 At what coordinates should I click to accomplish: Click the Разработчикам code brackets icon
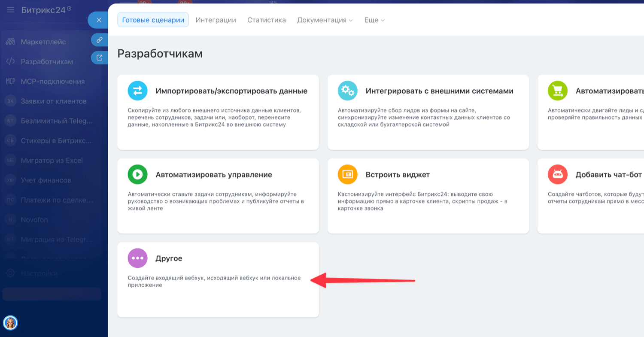[10, 61]
